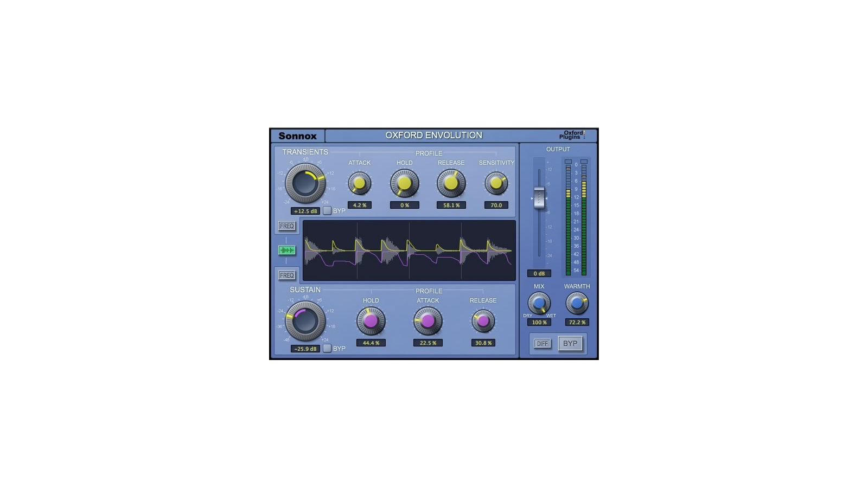
Task: Toggle the Transients FREQ button
Action: click(286, 226)
